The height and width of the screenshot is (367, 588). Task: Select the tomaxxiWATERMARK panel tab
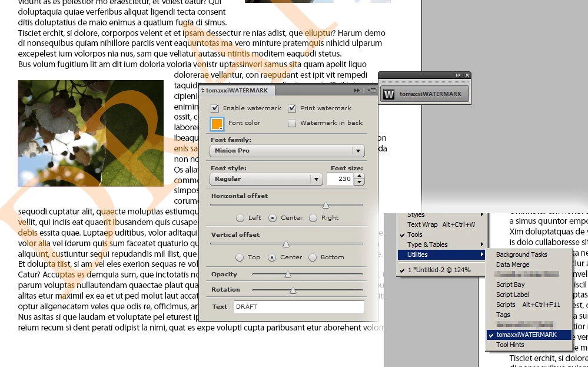click(237, 91)
